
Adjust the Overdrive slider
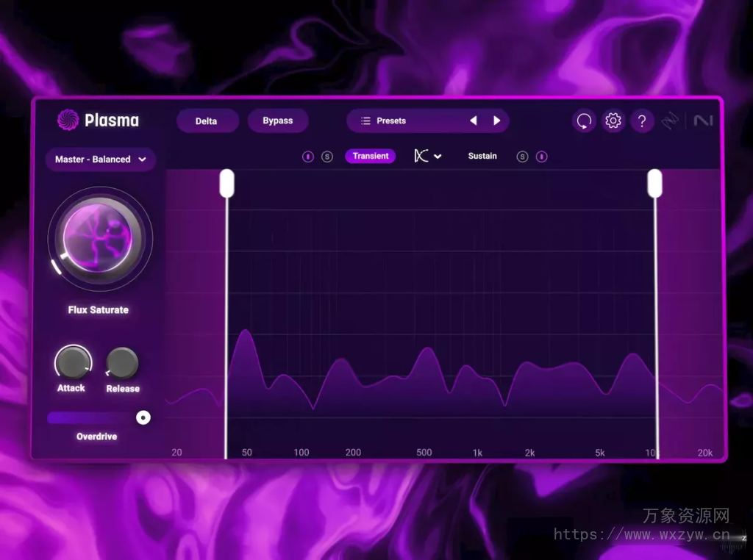click(x=143, y=417)
